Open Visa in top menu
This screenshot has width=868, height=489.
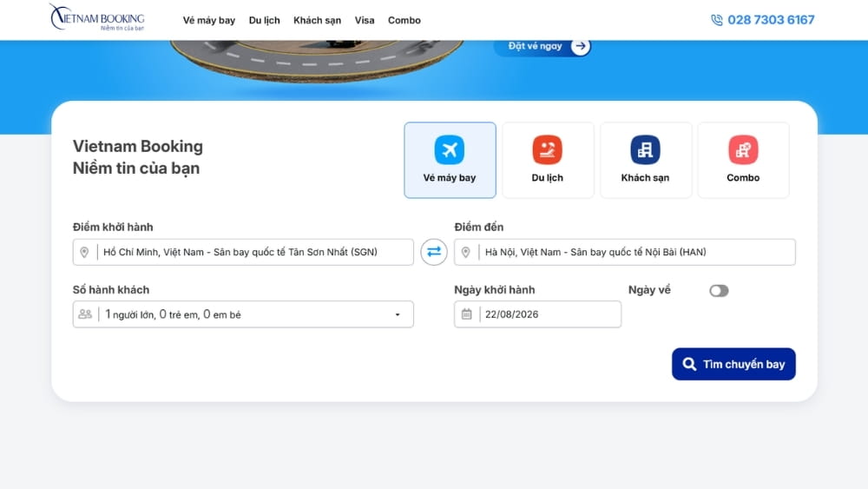point(365,21)
